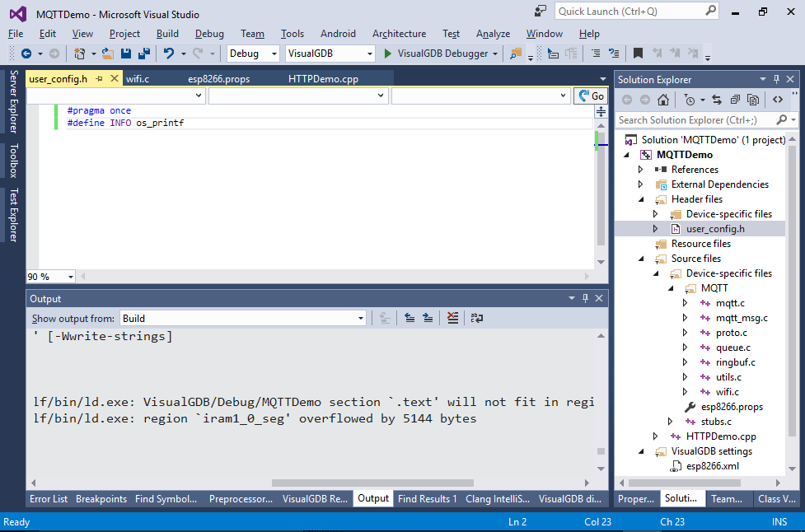Switch to the wifi.c editor tab
805x532 pixels.
point(138,79)
